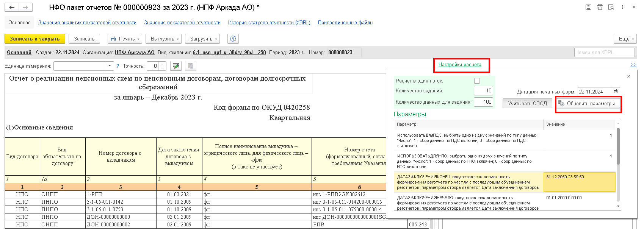
Task: Click the back navigation arrow
Action: coord(12,7)
